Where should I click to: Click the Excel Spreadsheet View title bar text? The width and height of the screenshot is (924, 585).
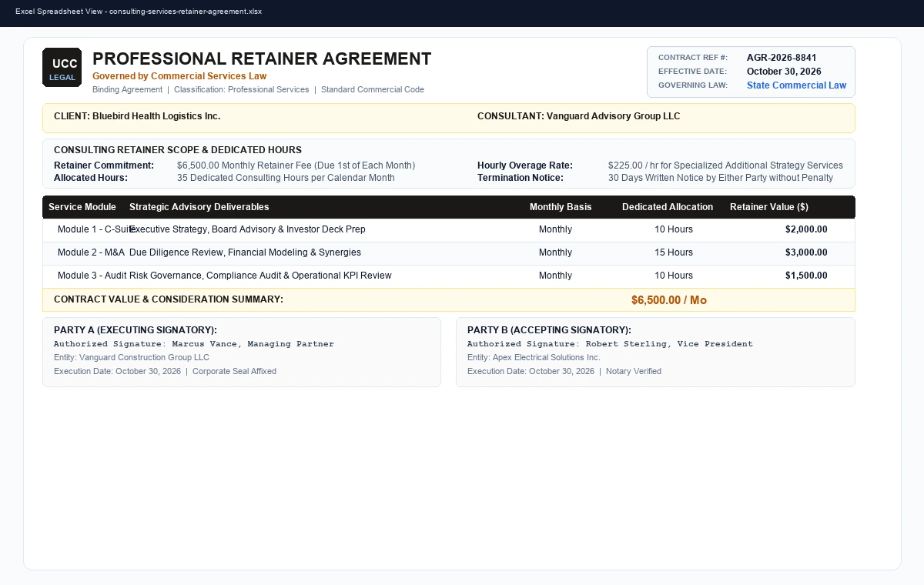point(139,12)
